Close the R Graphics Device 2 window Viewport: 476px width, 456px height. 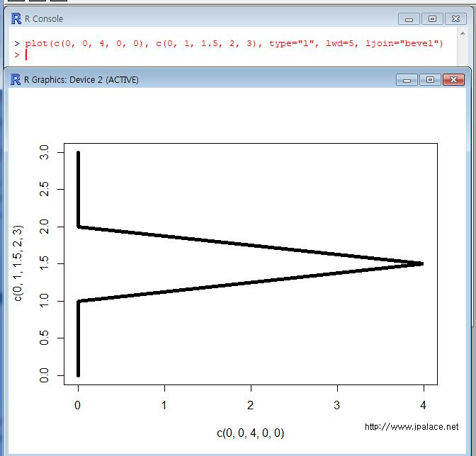[453, 80]
